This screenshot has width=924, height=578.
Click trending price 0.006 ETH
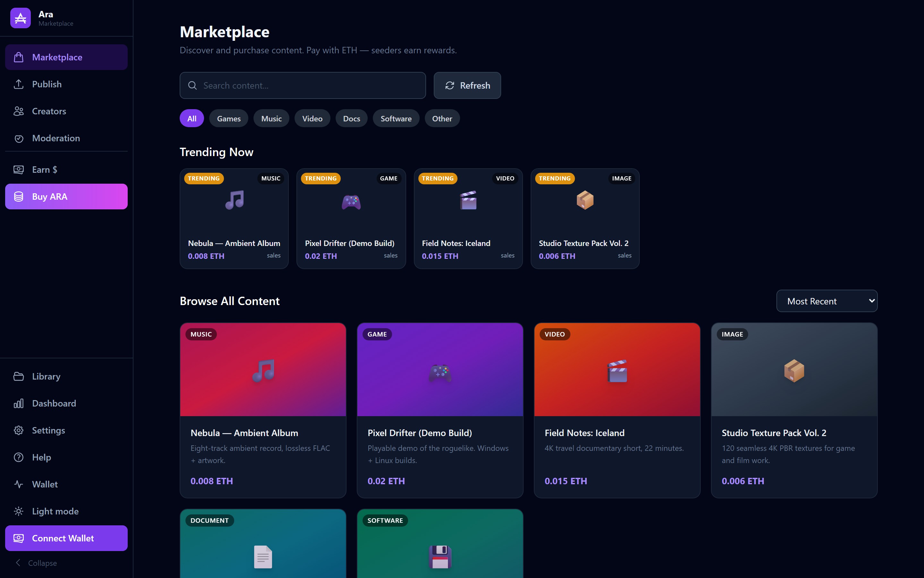point(557,256)
